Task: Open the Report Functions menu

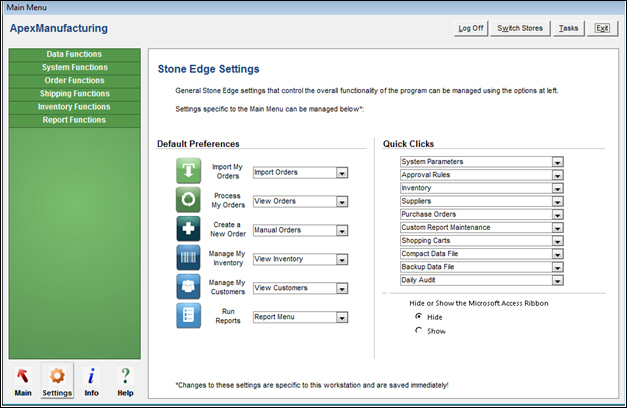Action: pos(74,120)
